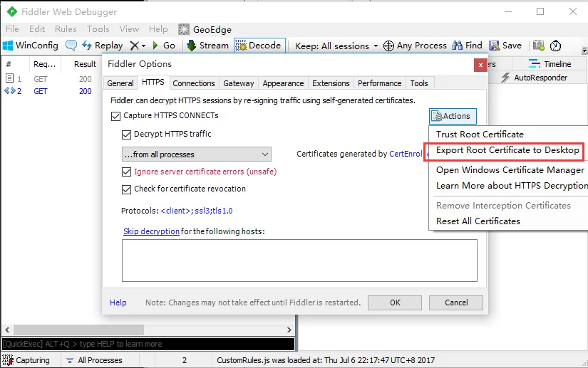Toggle Check for certificate revocation checkbox
This screenshot has width=588, height=368.
click(x=126, y=189)
